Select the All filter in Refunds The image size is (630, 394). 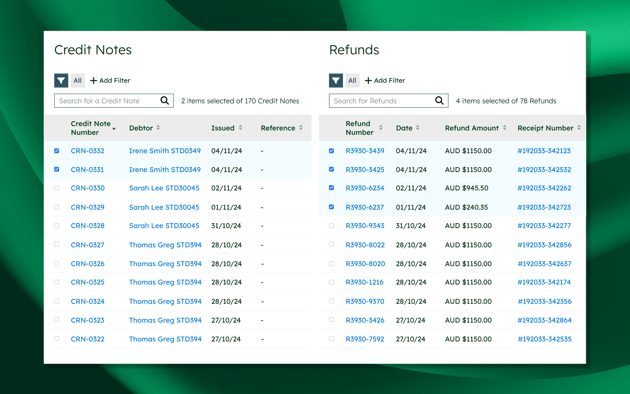coord(352,80)
